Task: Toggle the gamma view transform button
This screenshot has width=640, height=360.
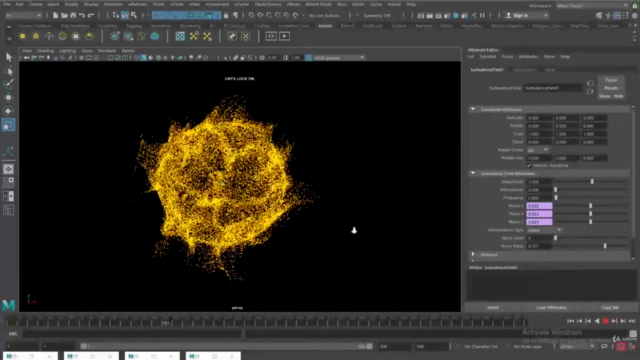Action: click(309, 58)
